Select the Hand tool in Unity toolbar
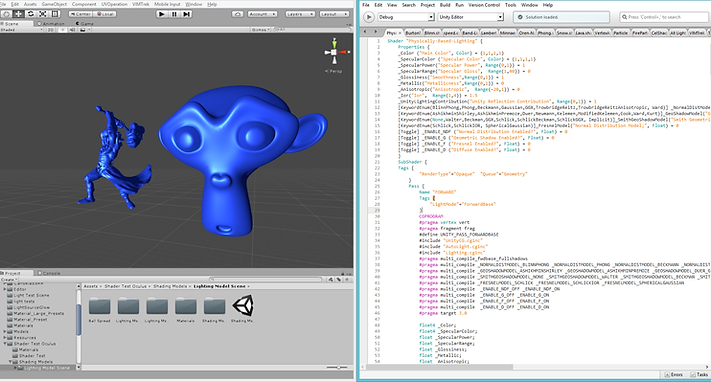The height and width of the screenshot is (382, 711). (x=7, y=14)
